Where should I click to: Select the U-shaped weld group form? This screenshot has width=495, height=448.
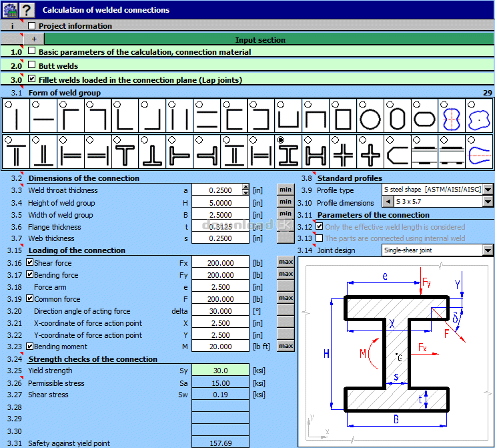(x=288, y=119)
